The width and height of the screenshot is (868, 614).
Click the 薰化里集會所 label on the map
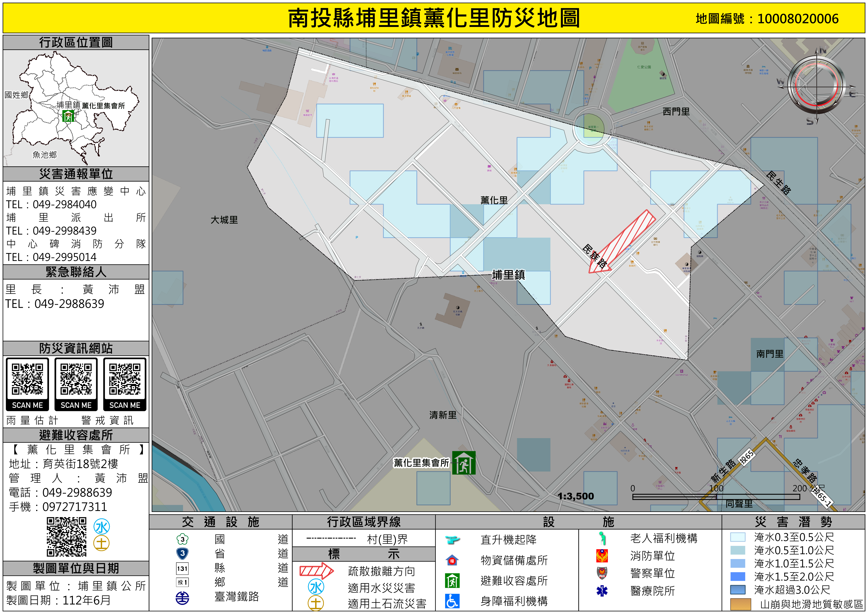click(421, 463)
